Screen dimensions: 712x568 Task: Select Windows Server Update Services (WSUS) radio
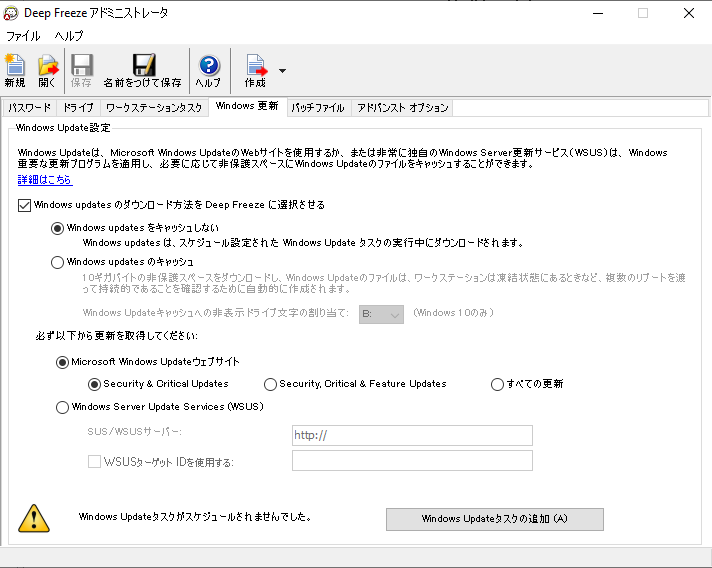[62, 407]
